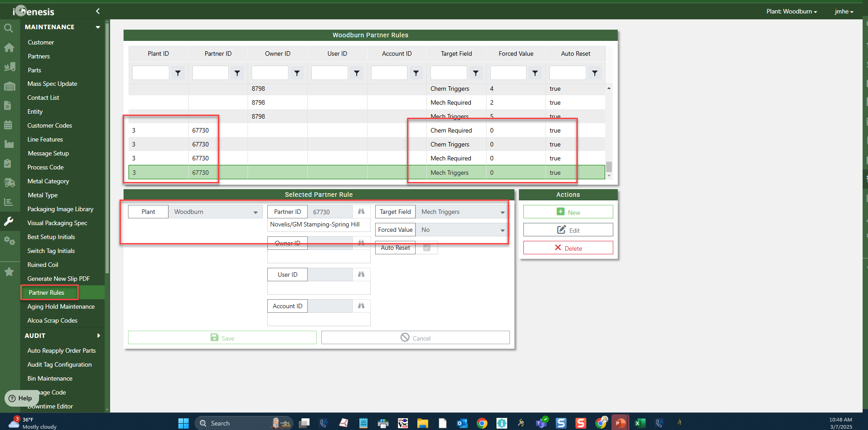
Task: Open the warehouse icon in sidebar
Action: coord(9,86)
